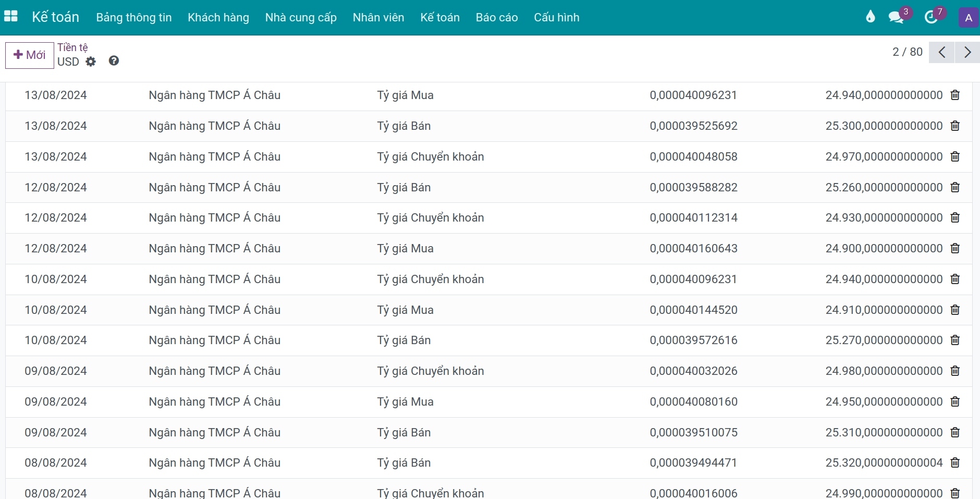The image size is (980, 499).
Task: Open the Kế toán menu item
Action: pyautogui.click(x=440, y=17)
